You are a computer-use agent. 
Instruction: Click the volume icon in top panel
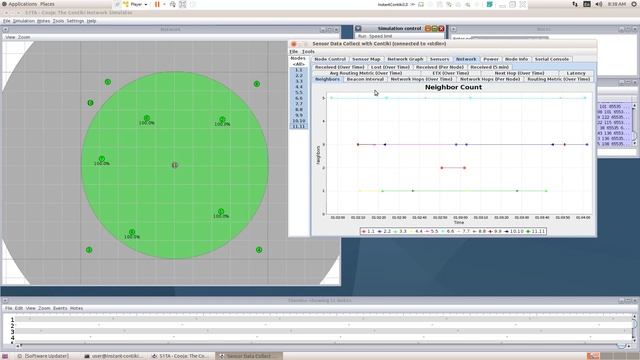pos(599,4)
